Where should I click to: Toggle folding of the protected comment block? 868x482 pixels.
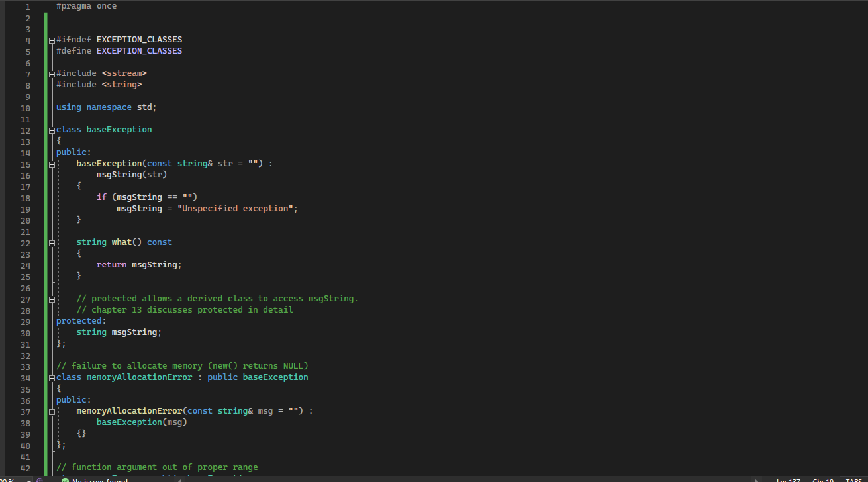(x=51, y=299)
